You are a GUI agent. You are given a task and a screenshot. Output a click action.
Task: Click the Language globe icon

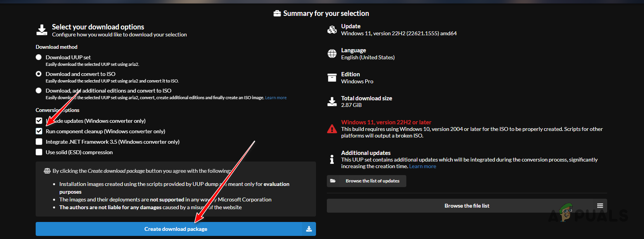332,54
